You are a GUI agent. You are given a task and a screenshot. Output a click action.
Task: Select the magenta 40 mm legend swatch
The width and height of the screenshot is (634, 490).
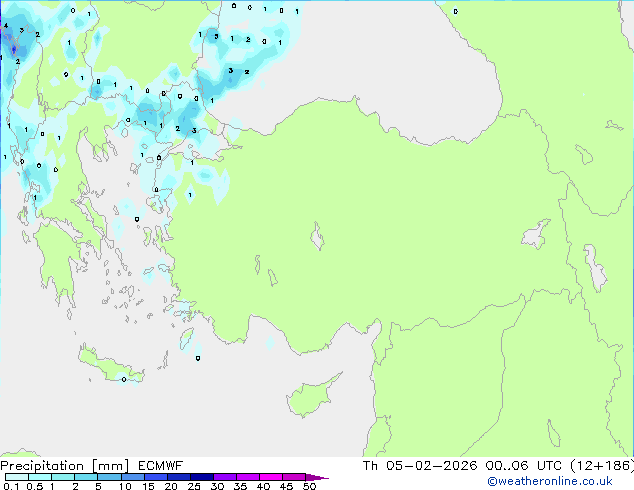click(x=273, y=477)
